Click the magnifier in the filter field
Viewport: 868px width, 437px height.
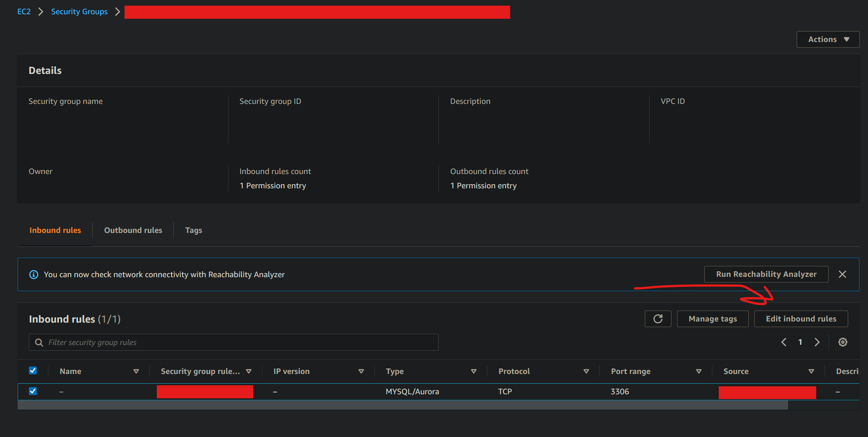[39, 342]
